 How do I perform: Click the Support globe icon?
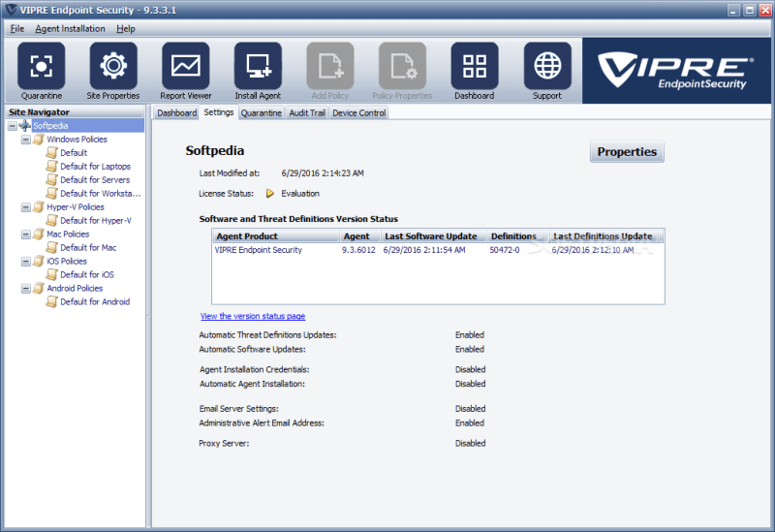point(547,66)
